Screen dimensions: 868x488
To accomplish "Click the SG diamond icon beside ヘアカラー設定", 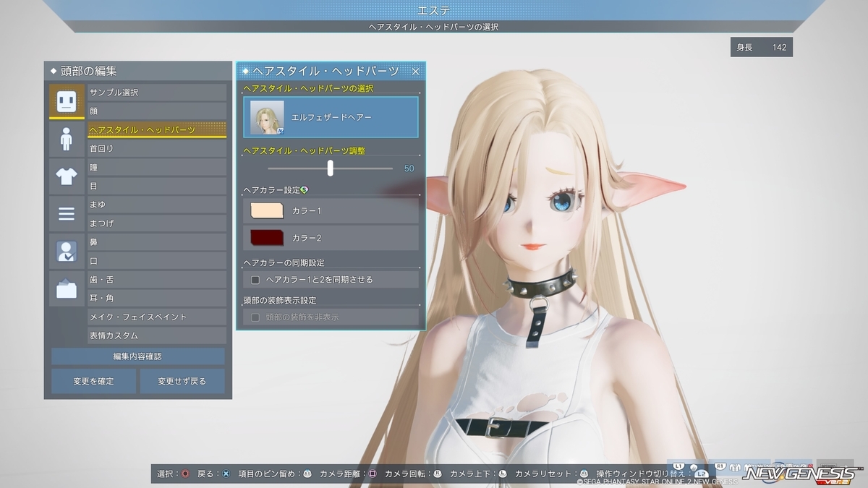I will point(305,190).
